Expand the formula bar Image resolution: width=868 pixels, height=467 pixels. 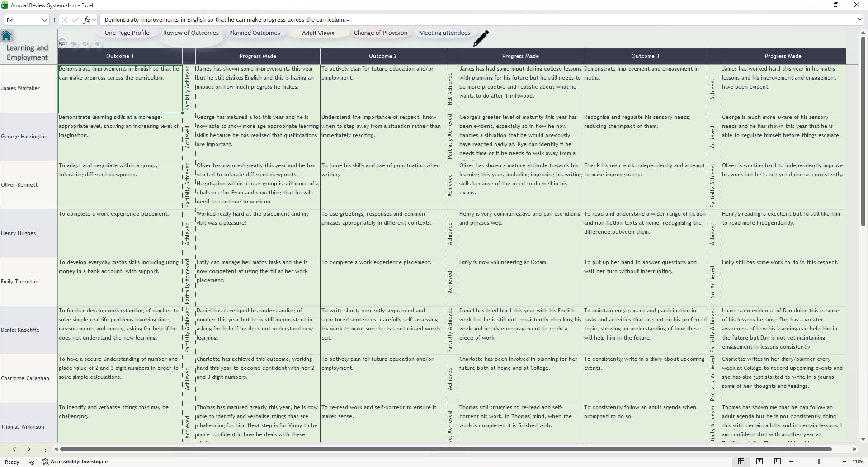pos(859,19)
